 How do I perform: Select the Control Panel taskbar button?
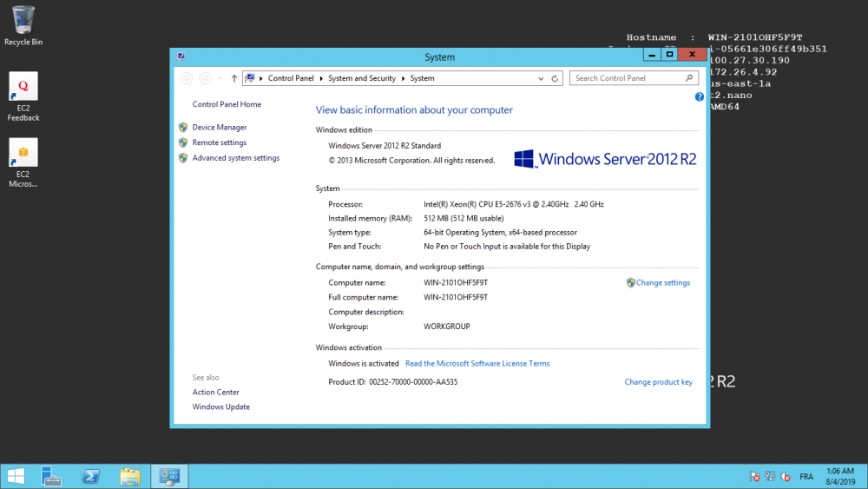tap(169, 476)
